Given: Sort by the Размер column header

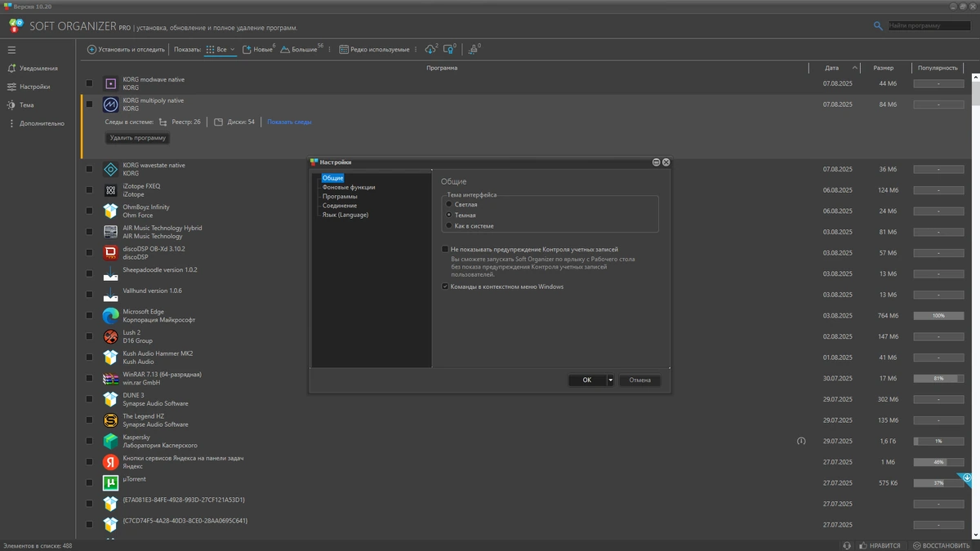Looking at the screenshot, I should (883, 68).
